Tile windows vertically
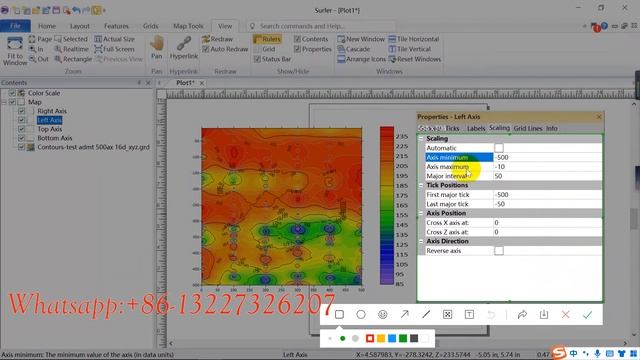Viewport: 640px width, 360px height. (x=409, y=49)
